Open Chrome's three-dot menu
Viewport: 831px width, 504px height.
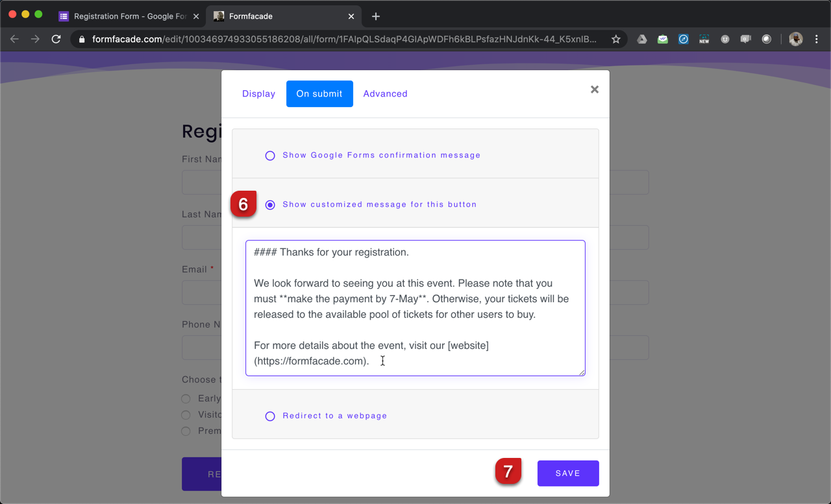click(817, 40)
